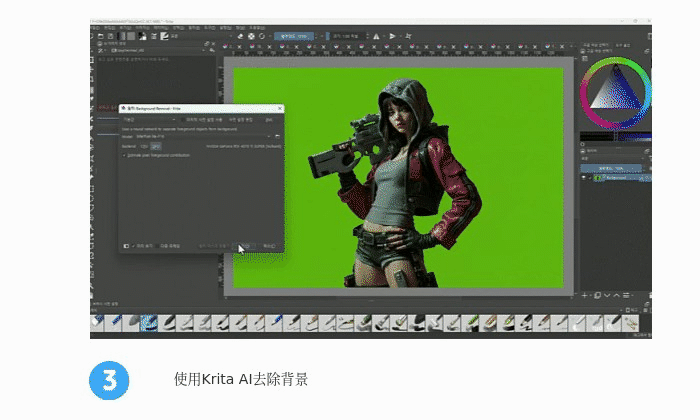
Task: Click the reload brush preset icon
Action: pos(261,36)
